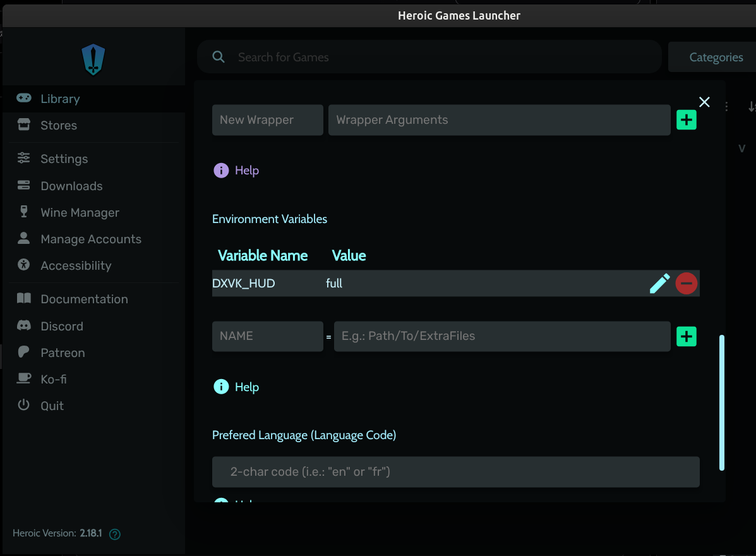Focus the Search for Games field

pos(429,57)
